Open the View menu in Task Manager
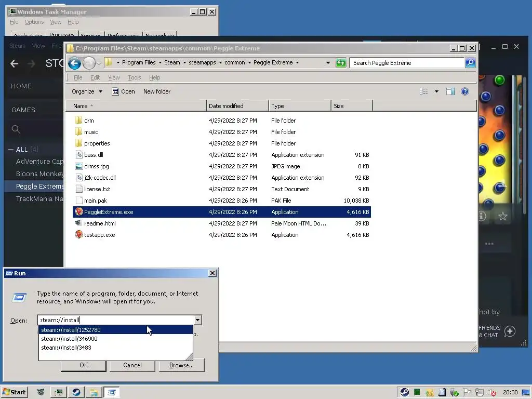Viewport: 532px width, 399px height. [x=56, y=22]
